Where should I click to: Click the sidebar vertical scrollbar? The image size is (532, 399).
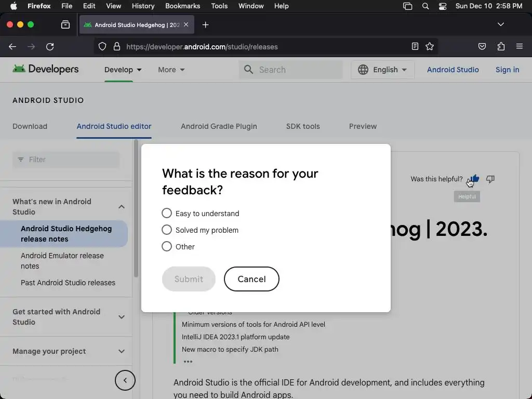pyautogui.click(x=136, y=208)
